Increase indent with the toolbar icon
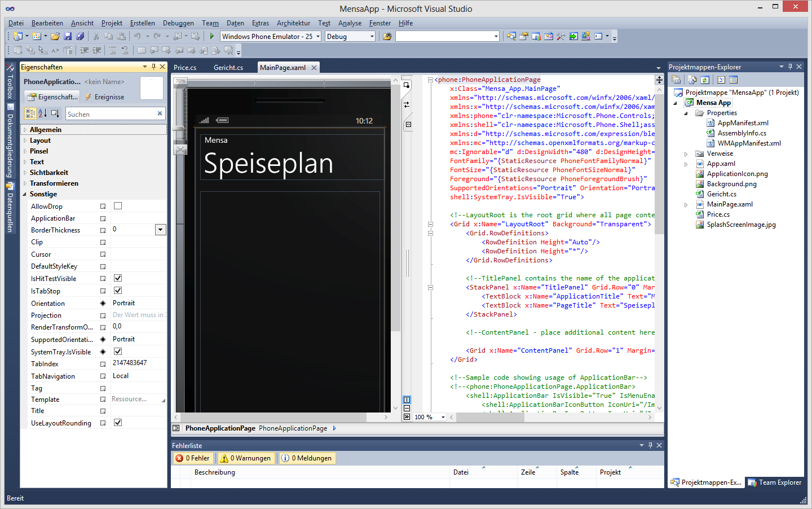Screen dimensions: 812x509 point(97,50)
